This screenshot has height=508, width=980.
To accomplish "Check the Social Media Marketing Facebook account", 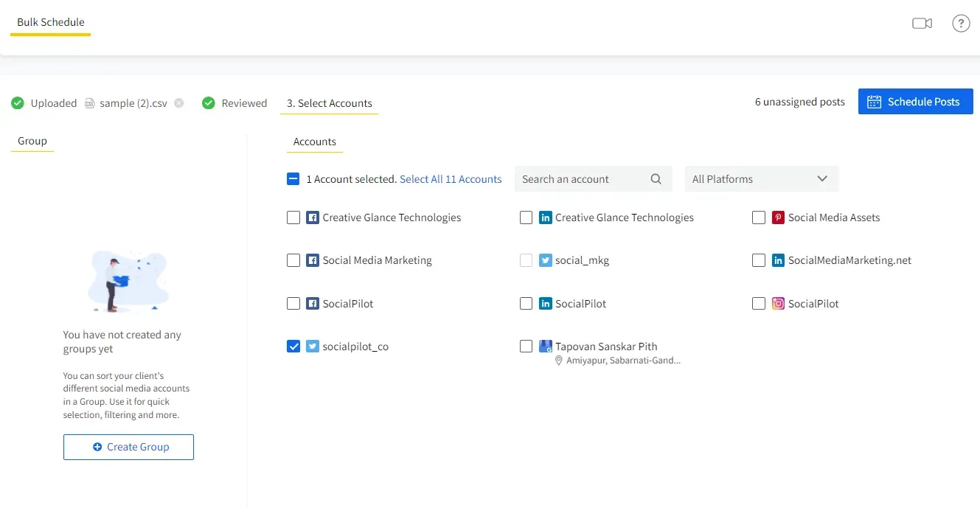I will [x=293, y=260].
